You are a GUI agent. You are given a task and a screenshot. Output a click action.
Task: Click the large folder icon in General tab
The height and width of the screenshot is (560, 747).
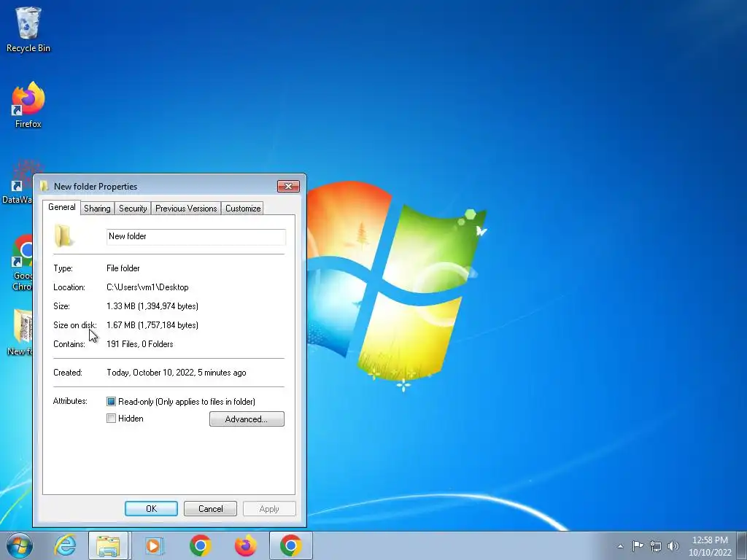(x=63, y=236)
